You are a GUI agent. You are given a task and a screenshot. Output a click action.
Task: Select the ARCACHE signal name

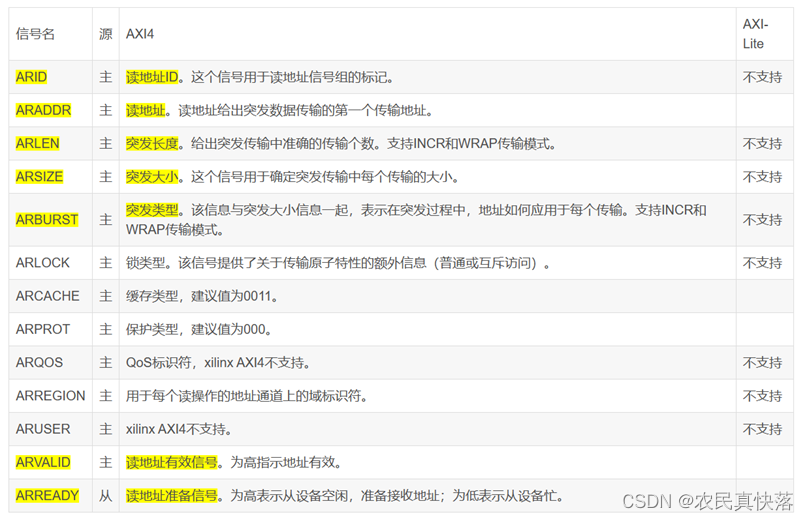(x=47, y=296)
